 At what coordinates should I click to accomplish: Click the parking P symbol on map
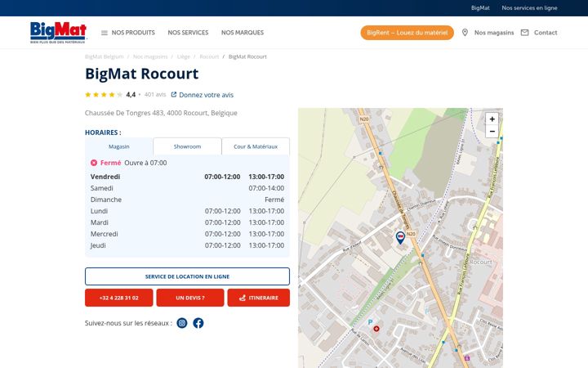[x=370, y=322]
